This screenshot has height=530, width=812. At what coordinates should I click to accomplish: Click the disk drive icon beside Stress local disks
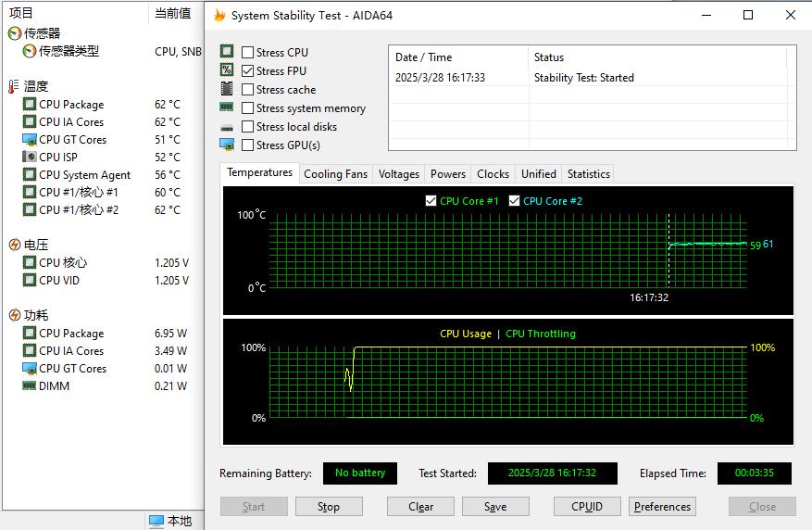point(227,128)
